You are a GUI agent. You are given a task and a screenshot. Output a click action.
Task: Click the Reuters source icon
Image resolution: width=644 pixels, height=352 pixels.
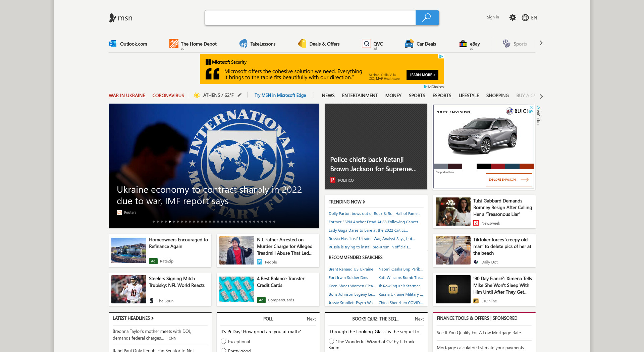click(119, 213)
